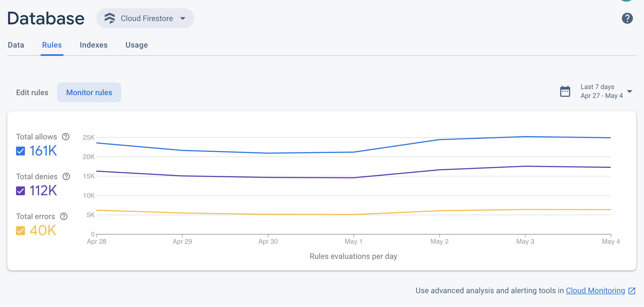
Task: Click the Edit rules button
Action: point(32,92)
